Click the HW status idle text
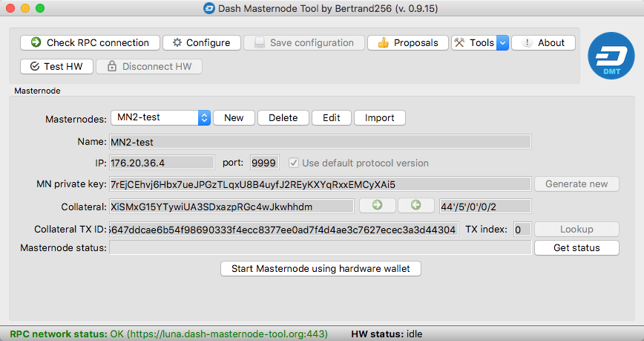Viewport: 644px width, 341px height. 387,334
